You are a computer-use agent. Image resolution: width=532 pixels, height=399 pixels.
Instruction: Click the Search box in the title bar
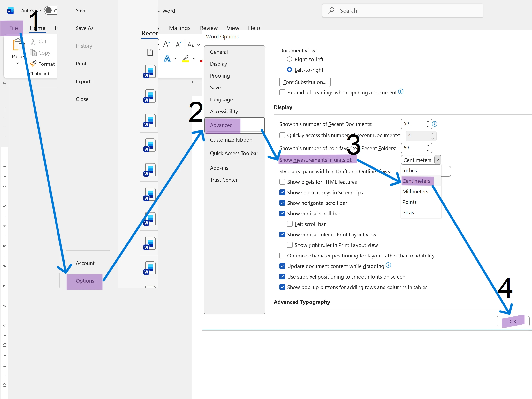[x=402, y=11]
